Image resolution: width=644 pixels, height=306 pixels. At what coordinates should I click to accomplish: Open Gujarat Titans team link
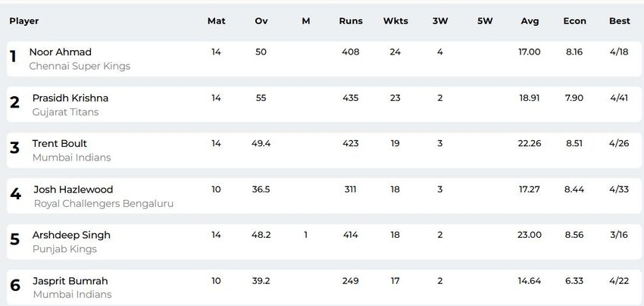coord(65,112)
